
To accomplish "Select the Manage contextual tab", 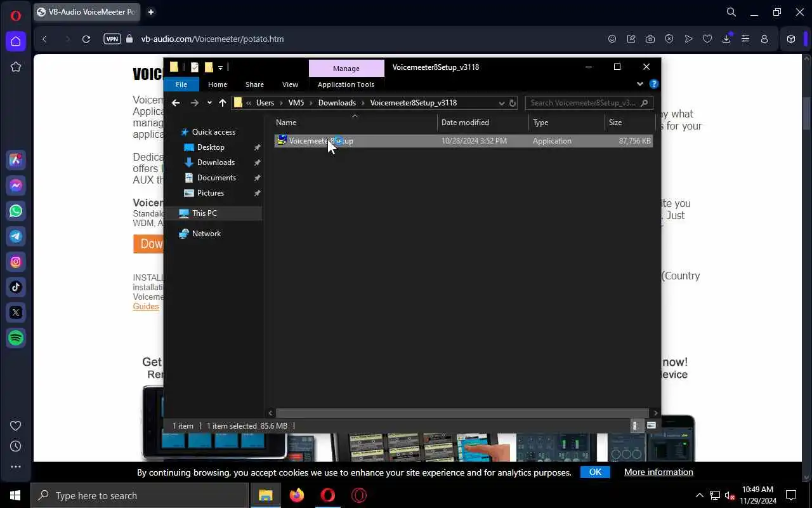I will click(x=346, y=69).
